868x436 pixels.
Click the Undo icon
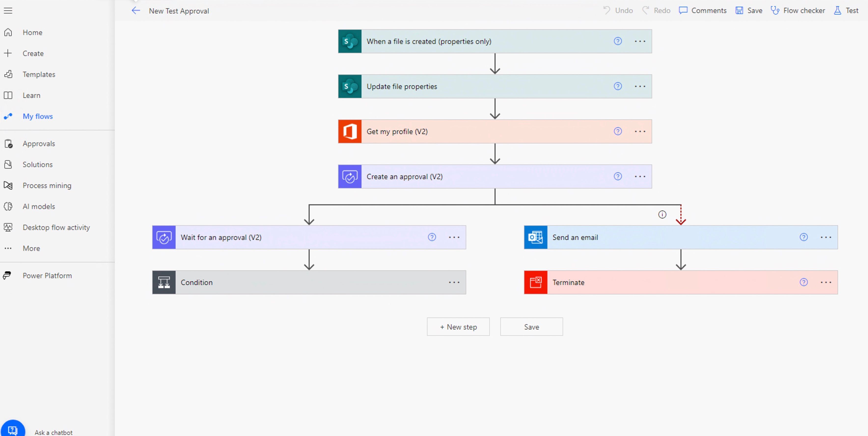[x=606, y=11]
